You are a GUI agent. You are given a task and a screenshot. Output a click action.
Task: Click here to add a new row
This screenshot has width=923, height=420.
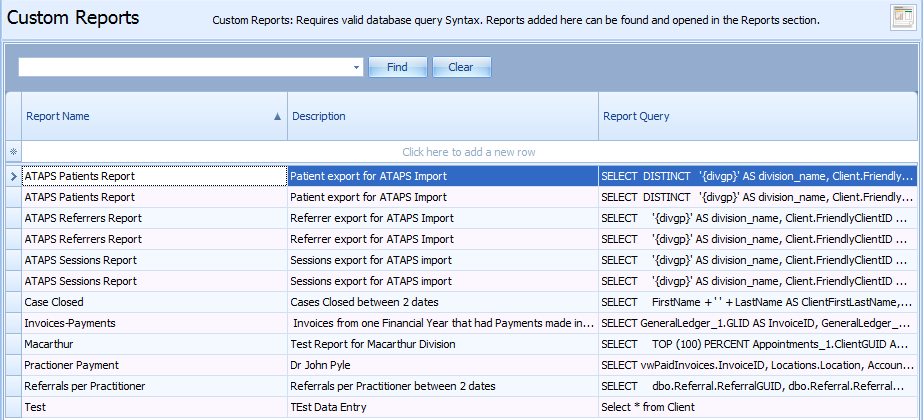tap(469, 152)
